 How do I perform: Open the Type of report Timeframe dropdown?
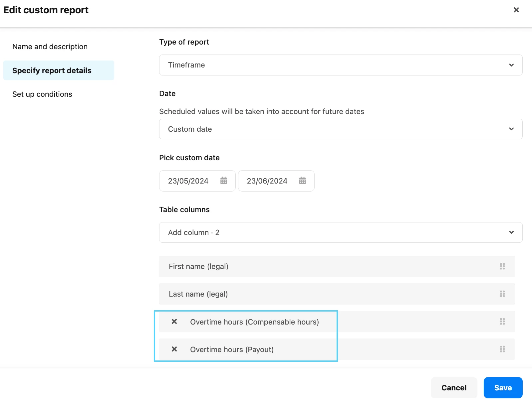(341, 65)
